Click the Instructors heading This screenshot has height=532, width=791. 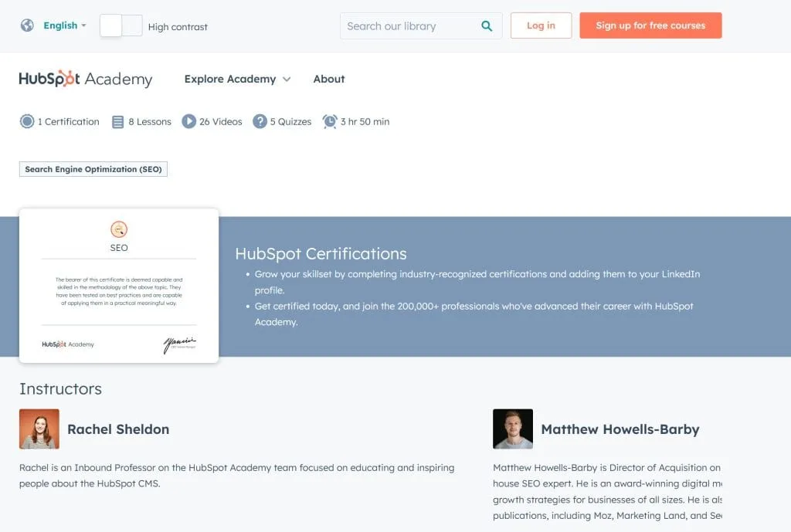[x=60, y=389]
